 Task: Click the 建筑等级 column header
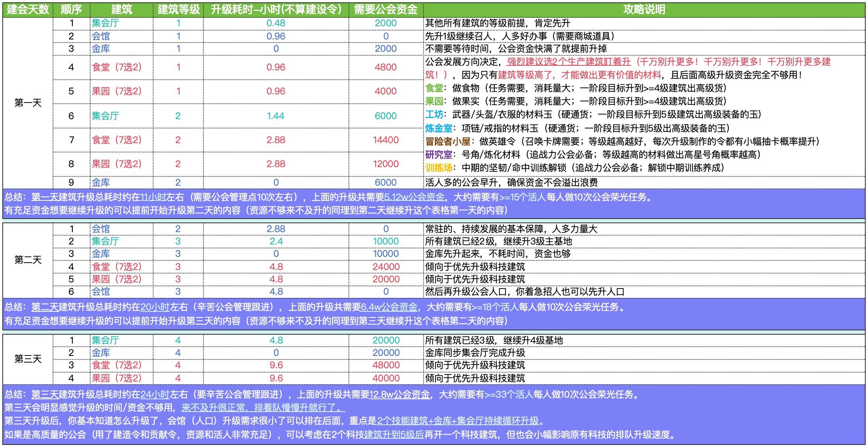[x=178, y=10]
